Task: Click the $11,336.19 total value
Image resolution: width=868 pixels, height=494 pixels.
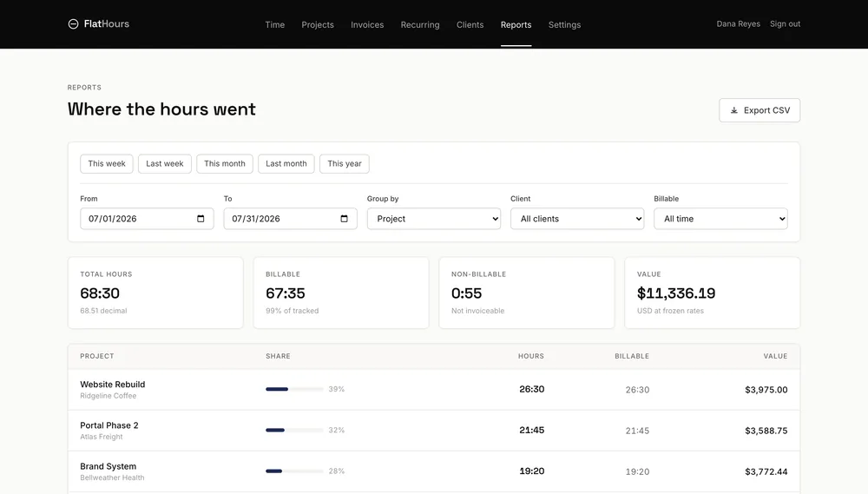Action: point(676,293)
